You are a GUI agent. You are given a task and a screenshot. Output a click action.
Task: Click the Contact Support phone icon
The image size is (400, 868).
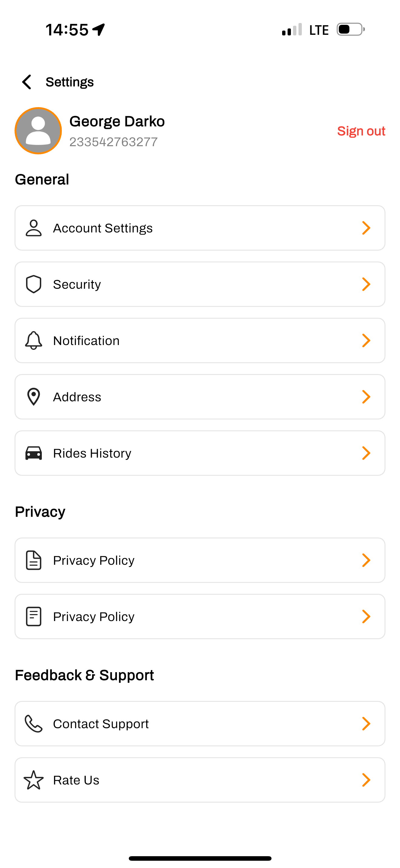34,724
